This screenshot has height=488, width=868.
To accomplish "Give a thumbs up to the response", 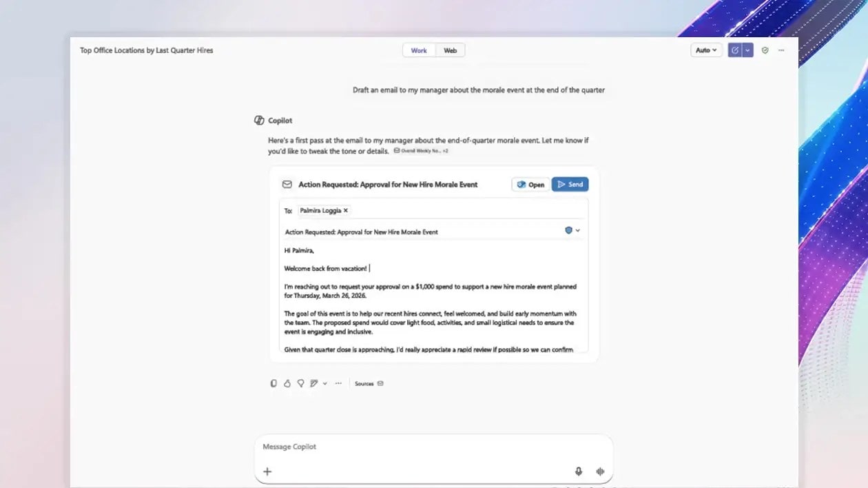I will click(x=287, y=383).
